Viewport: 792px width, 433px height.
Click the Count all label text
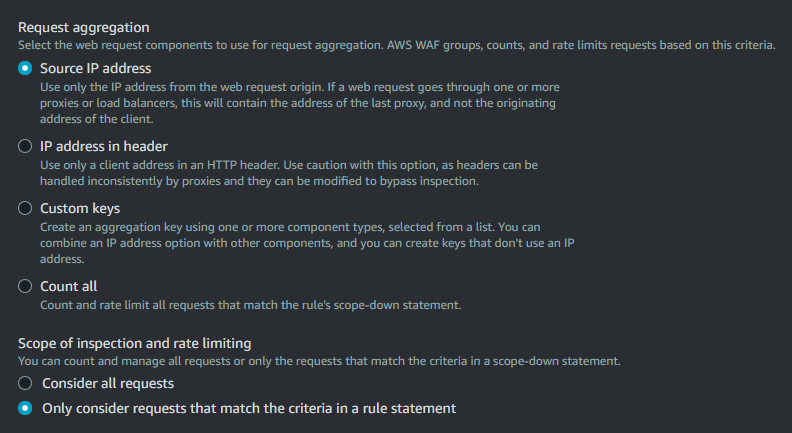click(x=69, y=287)
